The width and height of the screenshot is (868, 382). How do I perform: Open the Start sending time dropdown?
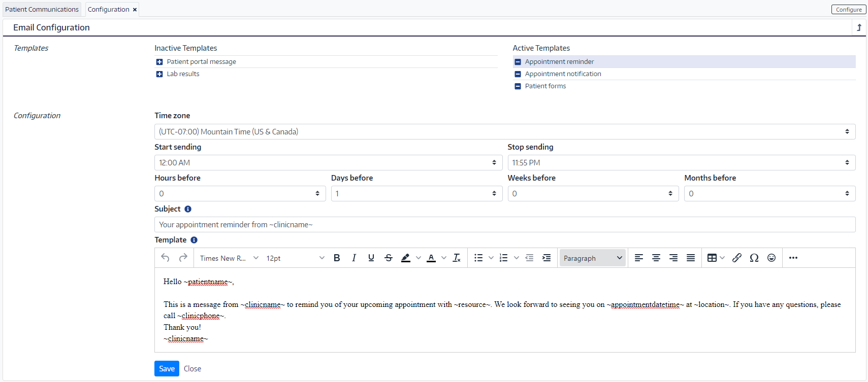click(328, 162)
